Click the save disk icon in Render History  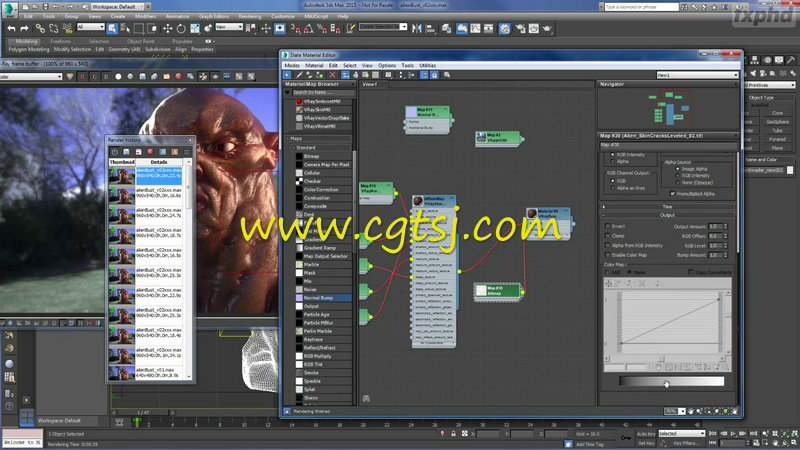coord(127,152)
